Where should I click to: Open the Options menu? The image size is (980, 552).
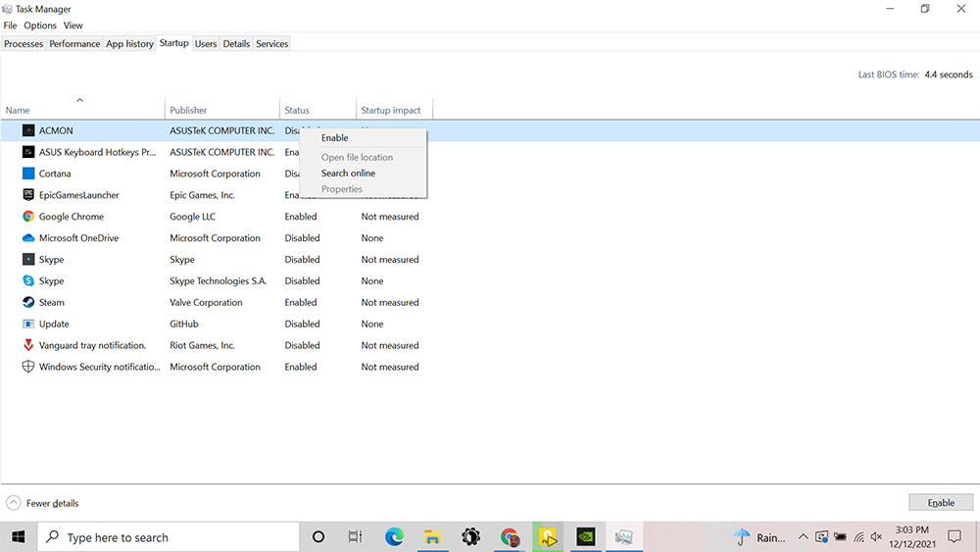tap(40, 25)
